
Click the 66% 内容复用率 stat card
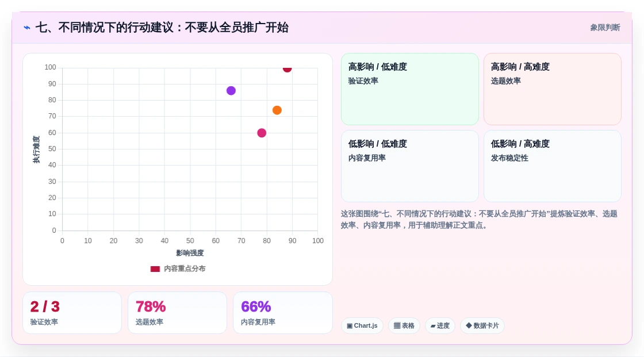(282, 313)
